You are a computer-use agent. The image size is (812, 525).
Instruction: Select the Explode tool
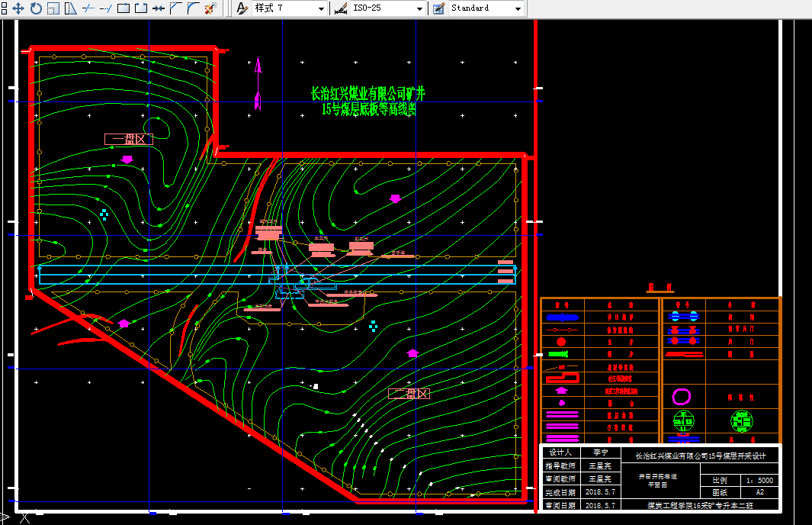pyautogui.click(x=210, y=8)
